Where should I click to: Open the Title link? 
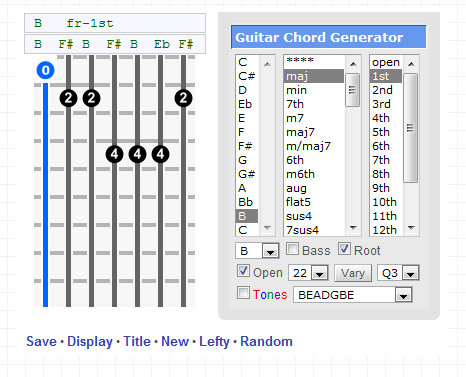[137, 341]
